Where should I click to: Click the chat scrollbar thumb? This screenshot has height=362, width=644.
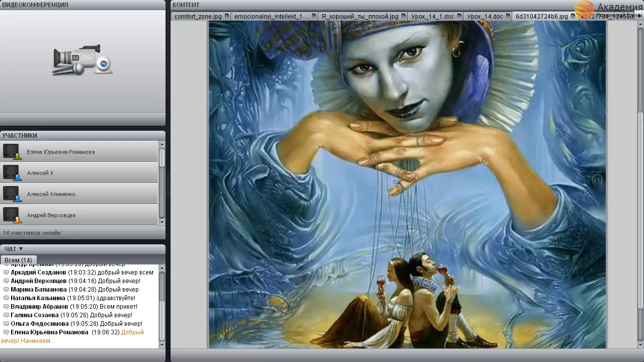pyautogui.click(x=162, y=321)
